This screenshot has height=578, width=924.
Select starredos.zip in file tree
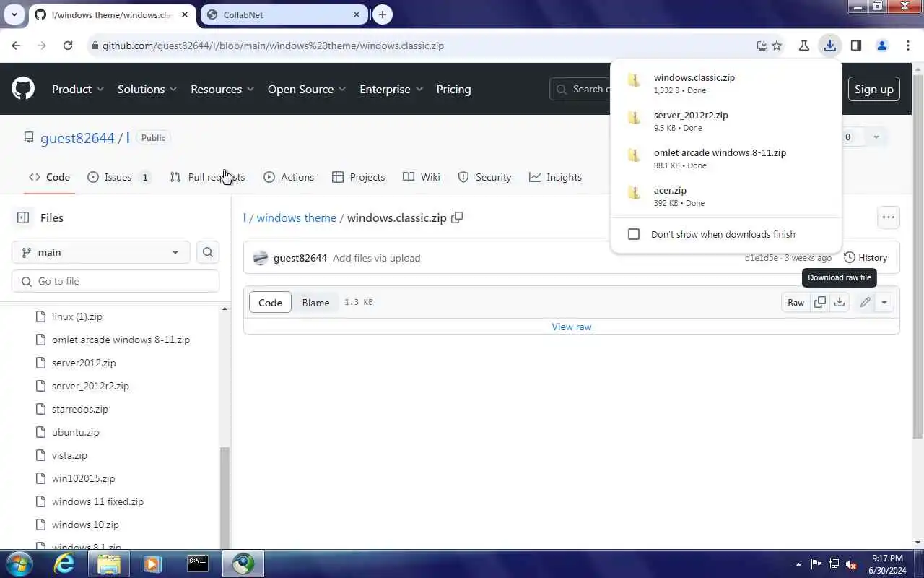(x=79, y=409)
